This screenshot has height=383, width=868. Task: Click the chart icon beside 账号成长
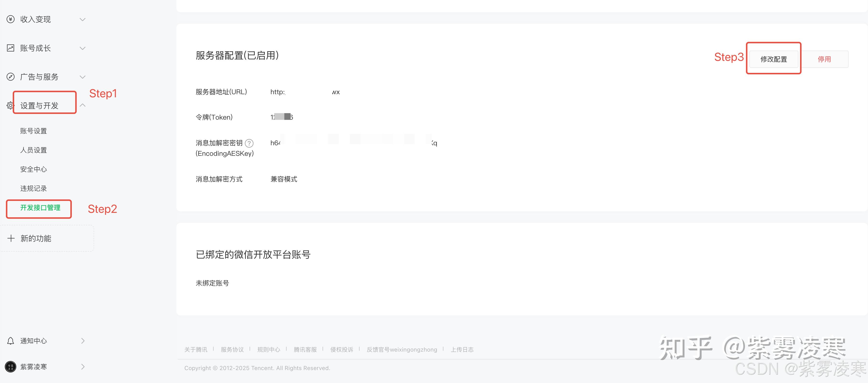click(x=11, y=48)
